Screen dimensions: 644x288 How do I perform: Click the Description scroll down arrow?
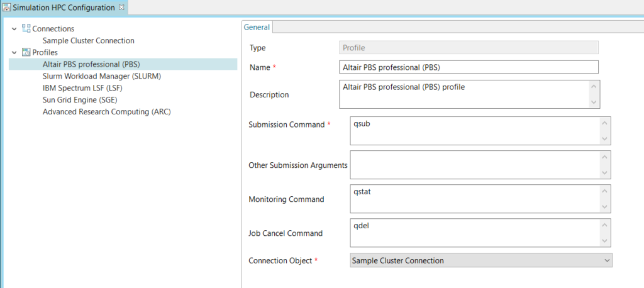pyautogui.click(x=594, y=102)
